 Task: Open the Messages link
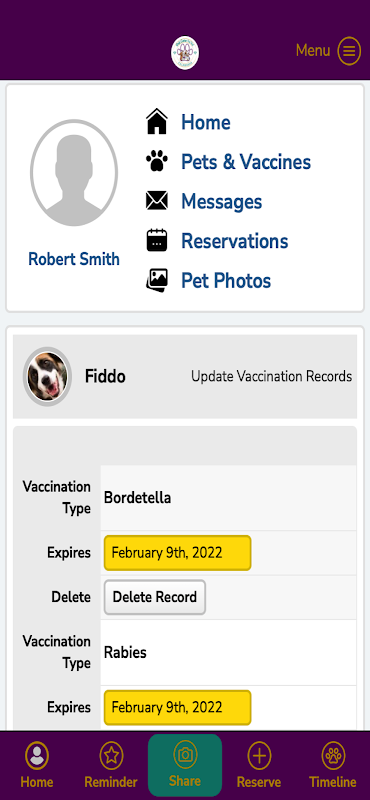(221, 202)
